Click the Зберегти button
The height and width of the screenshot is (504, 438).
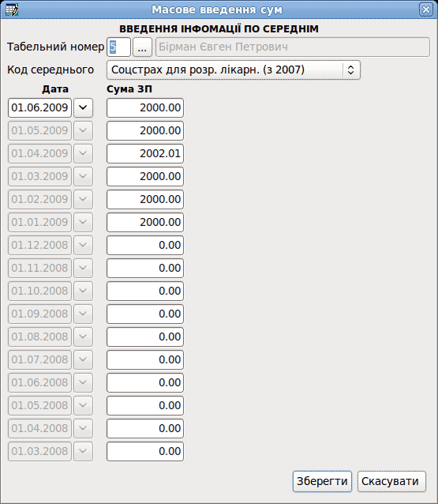[x=322, y=481]
